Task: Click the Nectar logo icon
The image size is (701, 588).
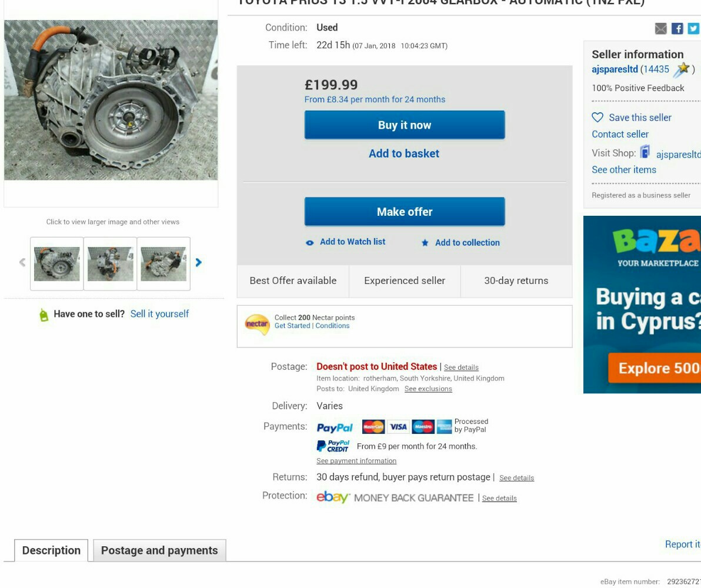Action: pos(257,324)
